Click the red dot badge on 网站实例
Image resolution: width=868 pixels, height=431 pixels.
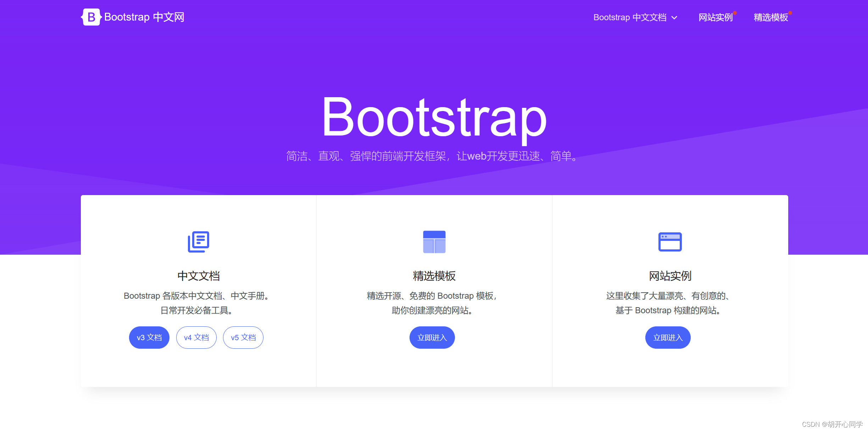pyautogui.click(x=735, y=13)
